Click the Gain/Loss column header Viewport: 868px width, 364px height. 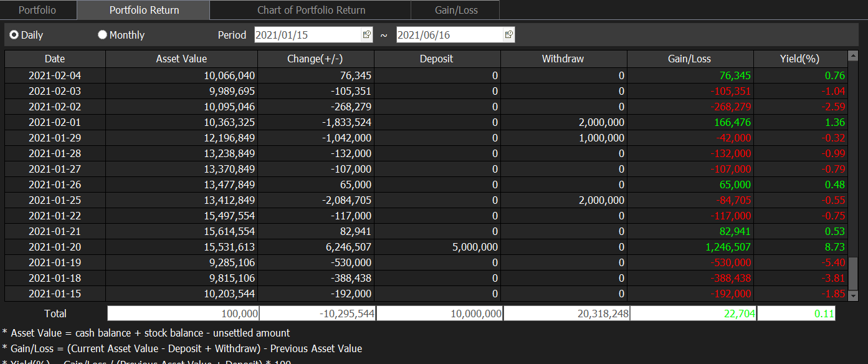tap(690, 59)
